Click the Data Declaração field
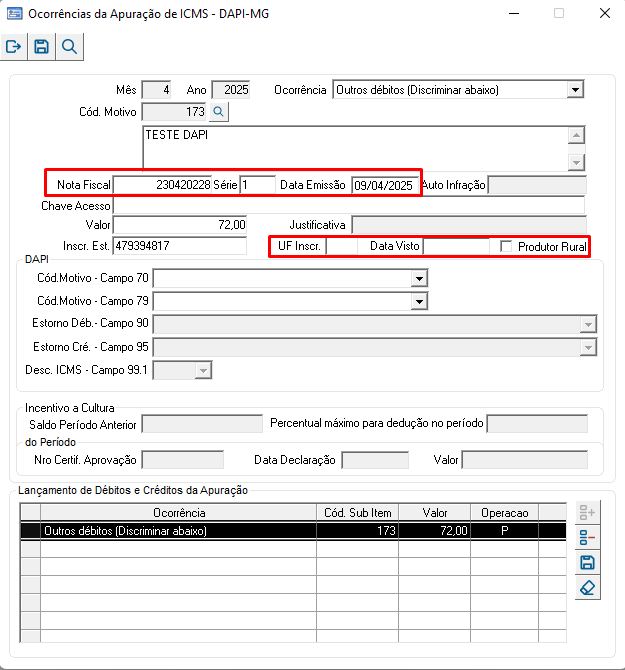 (376, 460)
